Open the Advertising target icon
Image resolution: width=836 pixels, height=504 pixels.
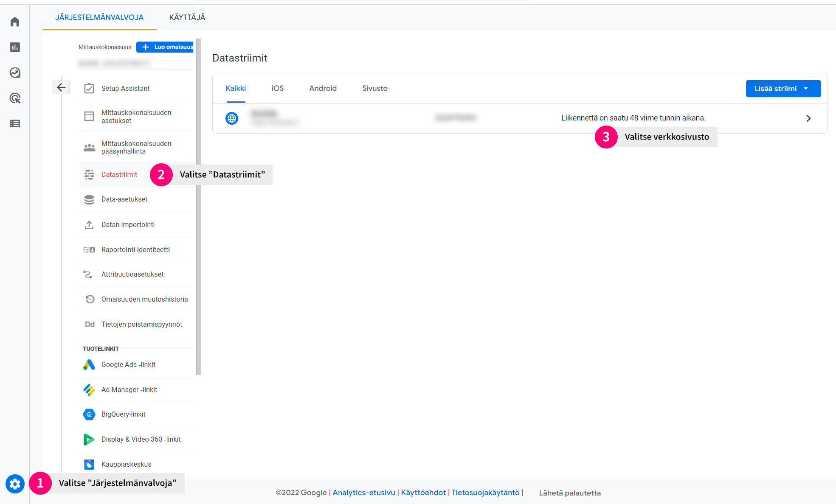15,98
